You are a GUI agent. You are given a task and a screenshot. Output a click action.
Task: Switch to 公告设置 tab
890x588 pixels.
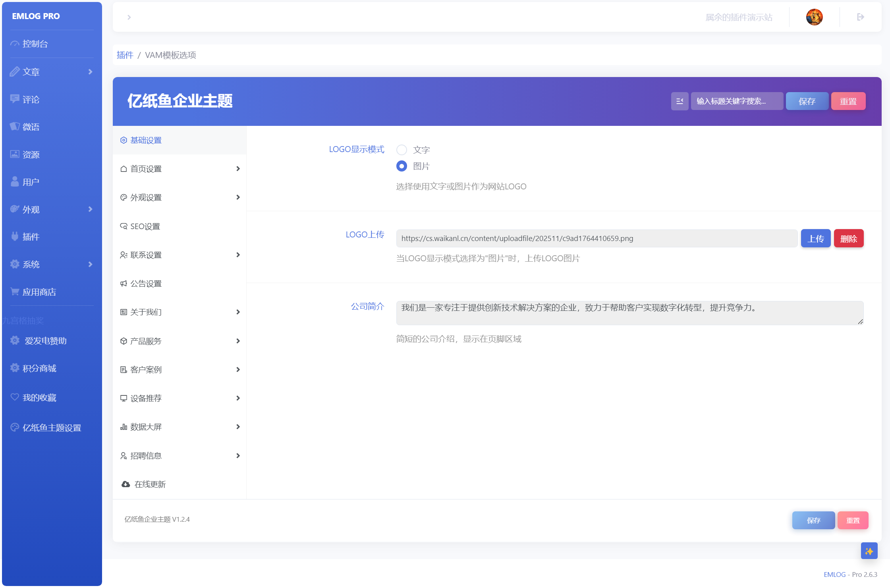pos(180,283)
